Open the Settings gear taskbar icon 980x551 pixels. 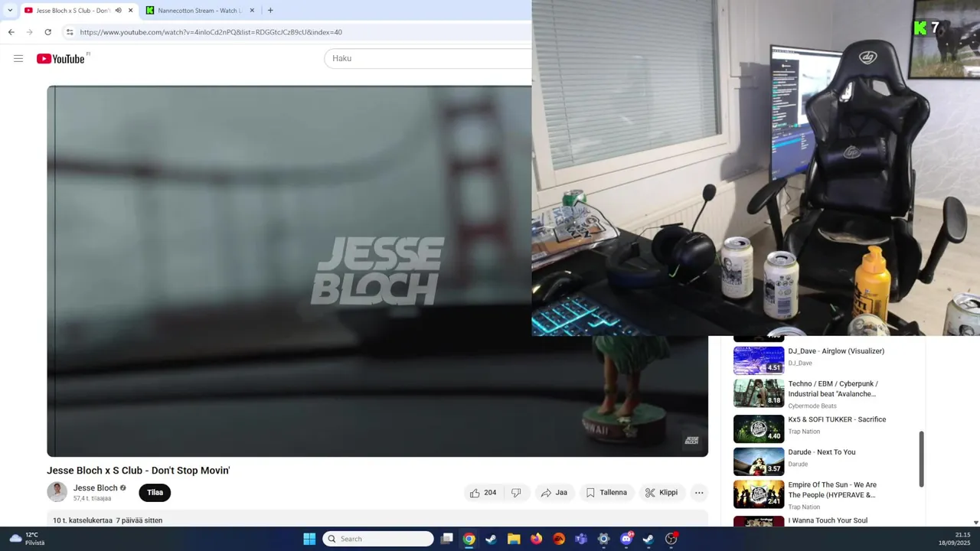coord(603,539)
